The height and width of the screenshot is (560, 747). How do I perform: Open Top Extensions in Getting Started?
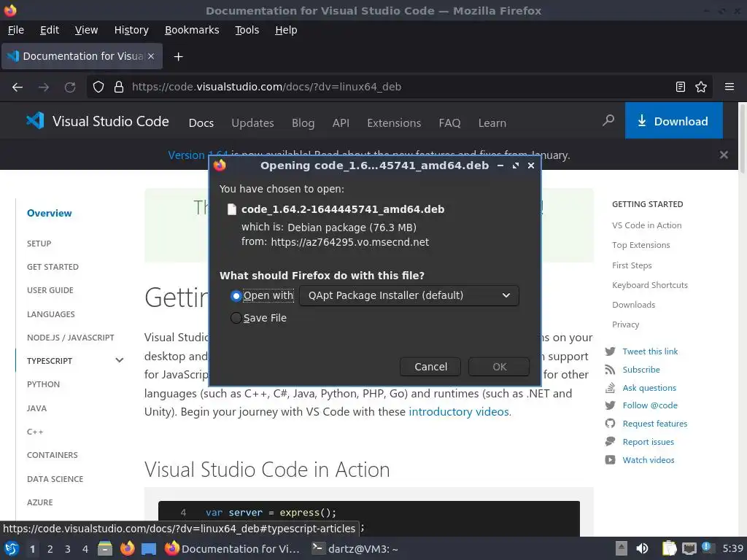tap(640, 245)
